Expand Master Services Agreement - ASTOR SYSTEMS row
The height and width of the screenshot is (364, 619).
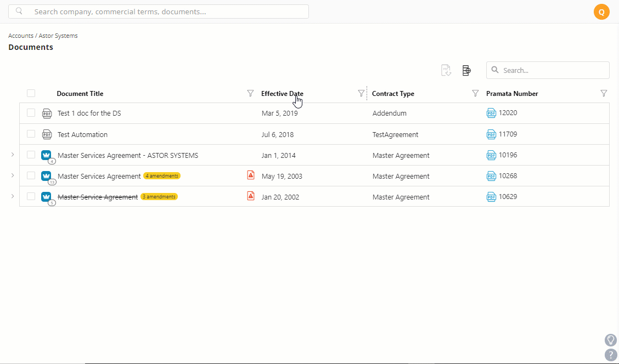13,155
